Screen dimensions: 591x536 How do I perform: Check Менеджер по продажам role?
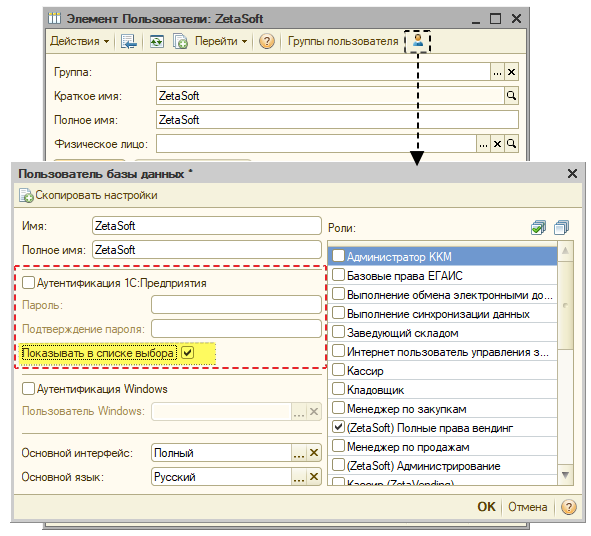pyautogui.click(x=338, y=446)
